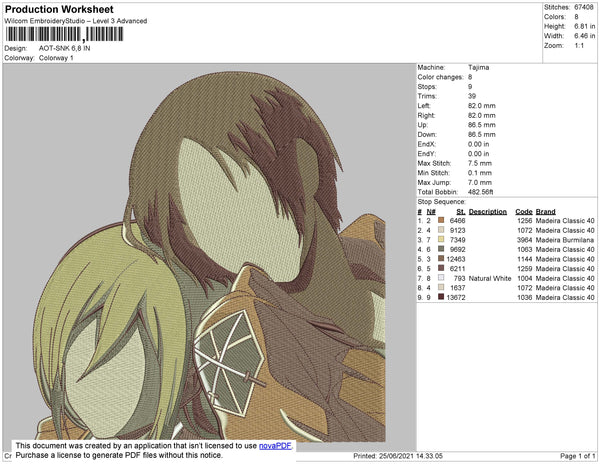Image resolution: width=600 pixels, height=464 pixels.
Task: Click the embroidery design preview image
Action: click(x=209, y=257)
